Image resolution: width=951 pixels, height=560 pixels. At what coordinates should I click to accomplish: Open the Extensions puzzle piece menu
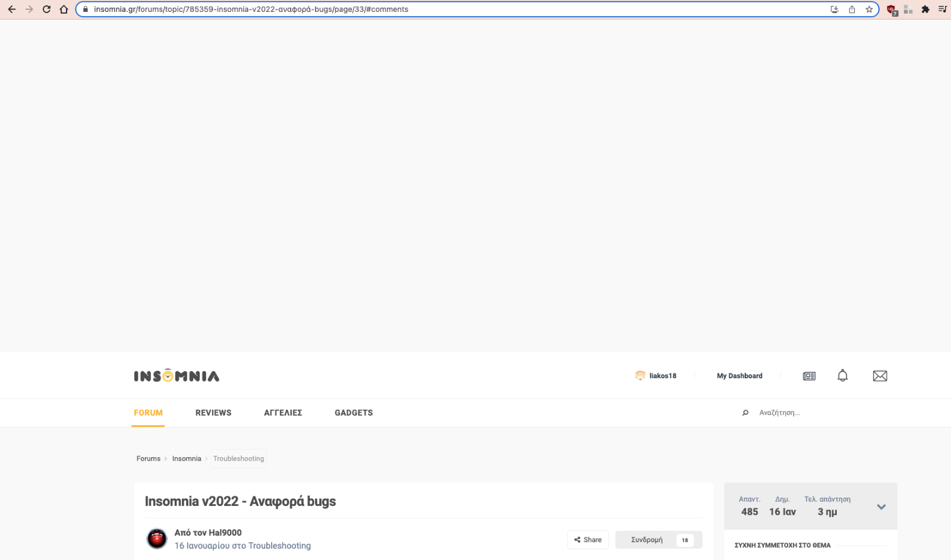point(925,10)
